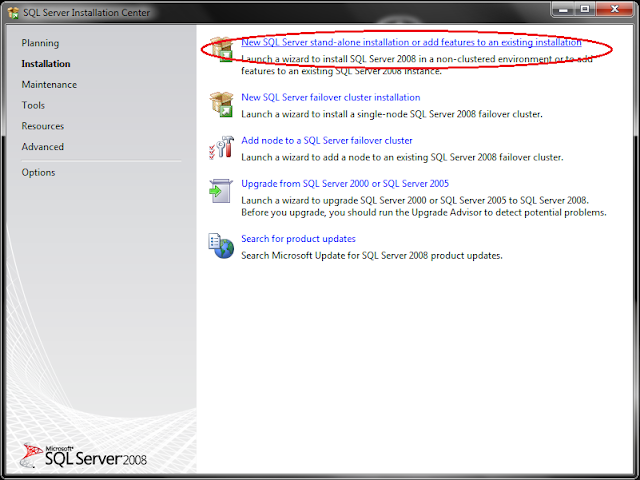Close the SQL Server Installation Center window
Image resolution: width=640 pixels, height=480 pixels.
[x=614, y=9]
